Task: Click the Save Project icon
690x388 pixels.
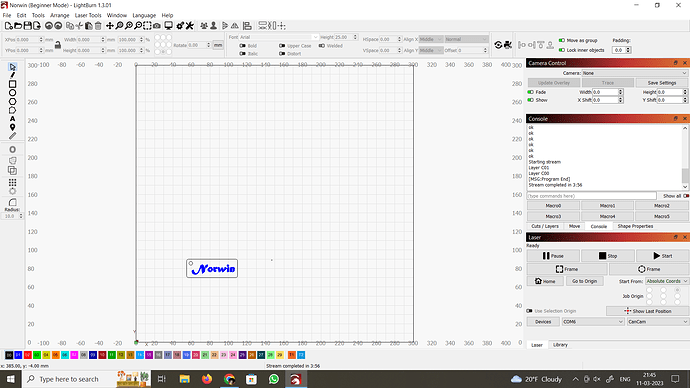Action: click(27, 26)
